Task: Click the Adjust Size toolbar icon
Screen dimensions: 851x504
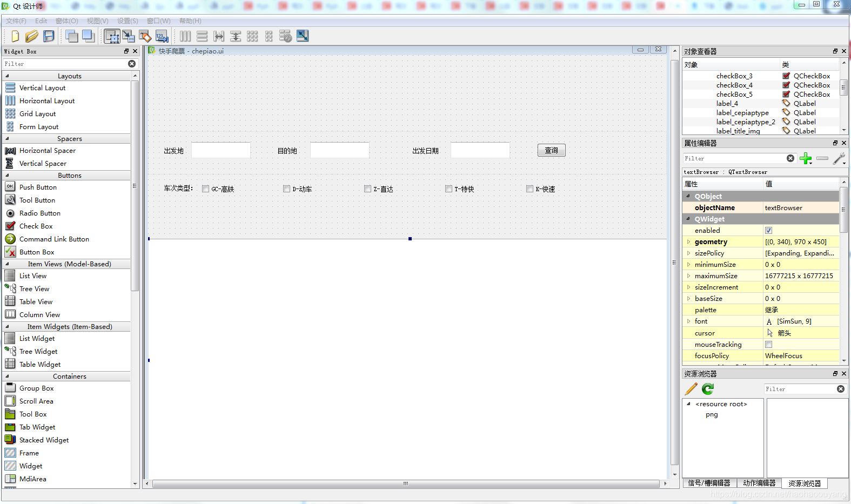Action: click(x=303, y=36)
